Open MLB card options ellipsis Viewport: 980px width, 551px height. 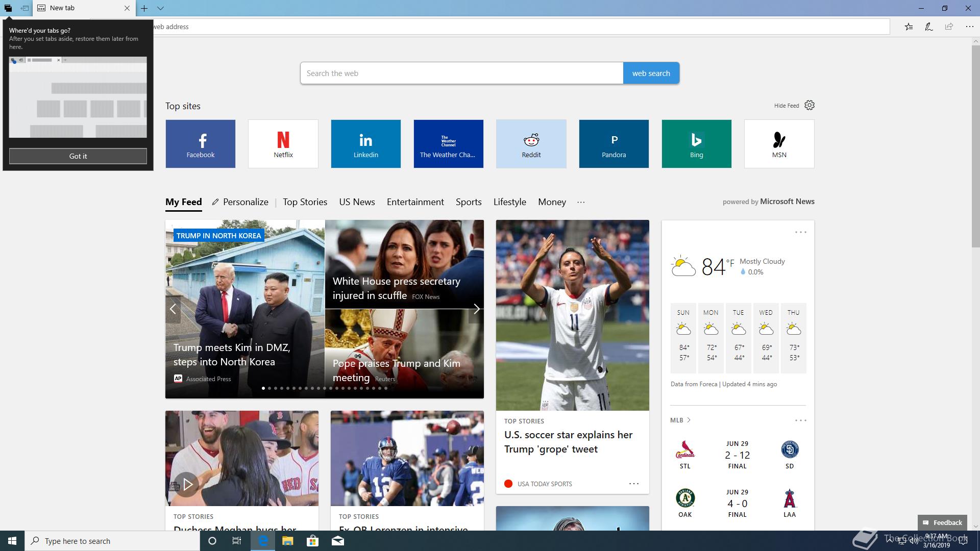point(801,420)
